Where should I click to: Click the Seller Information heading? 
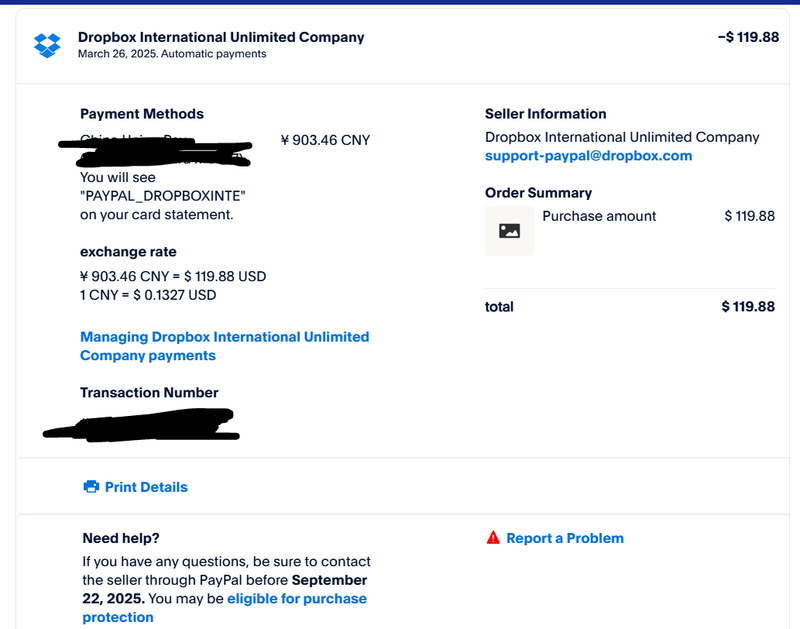tap(545, 114)
